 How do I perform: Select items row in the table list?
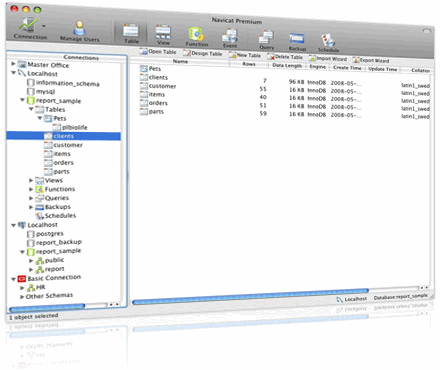[x=152, y=95]
